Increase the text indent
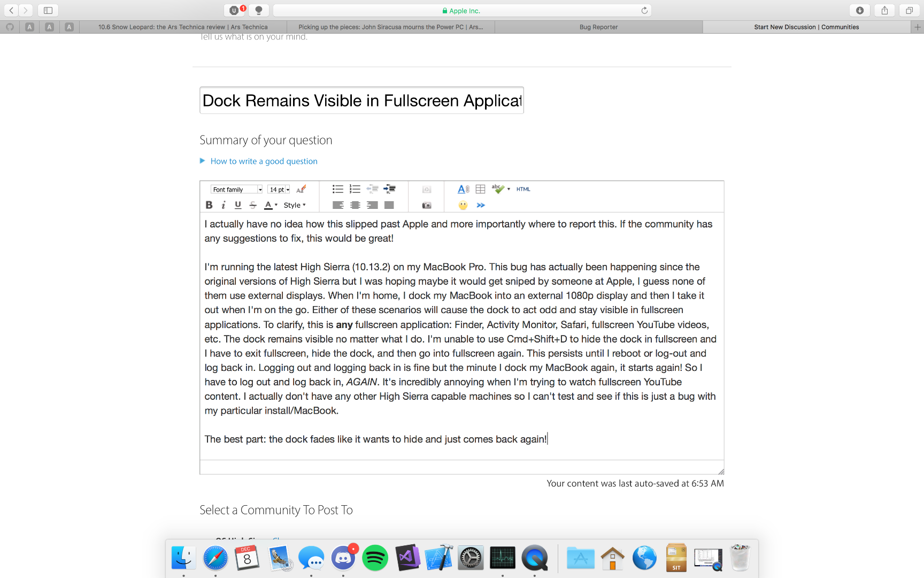 pyautogui.click(x=389, y=189)
